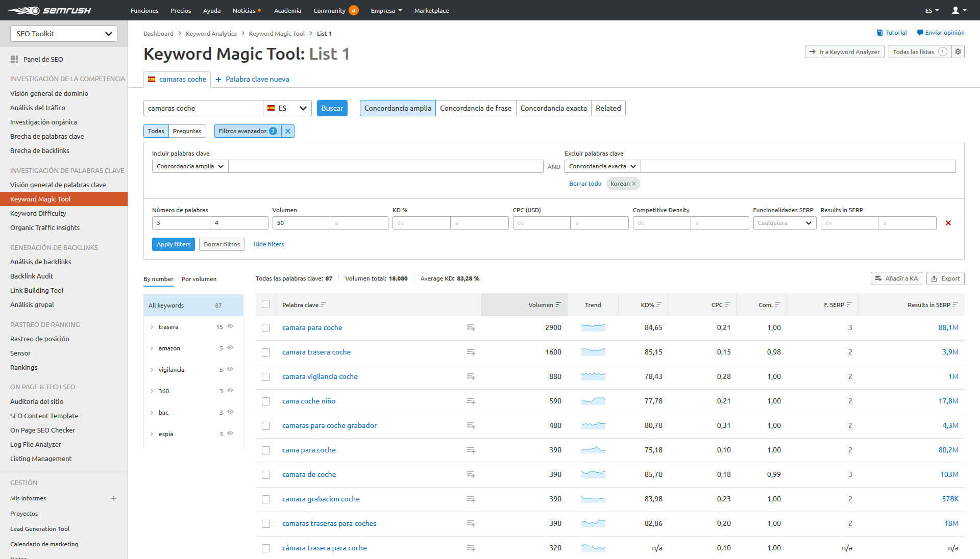Click the Export button

(x=945, y=278)
